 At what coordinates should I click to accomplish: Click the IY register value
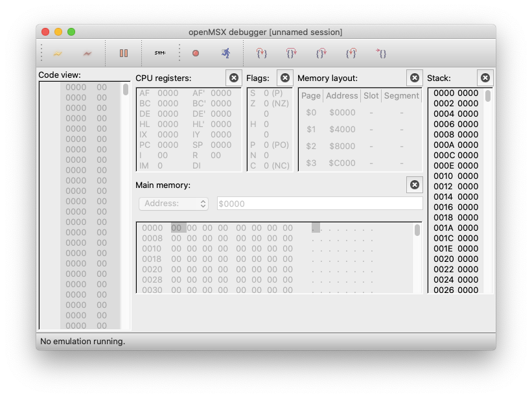click(221, 135)
